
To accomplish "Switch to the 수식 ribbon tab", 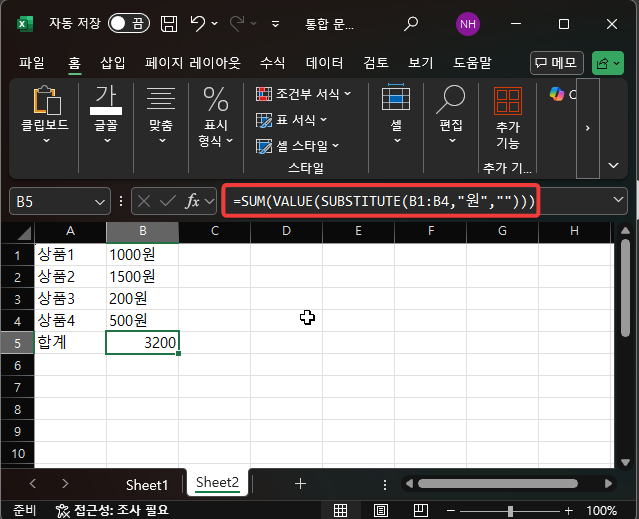I will (x=273, y=63).
